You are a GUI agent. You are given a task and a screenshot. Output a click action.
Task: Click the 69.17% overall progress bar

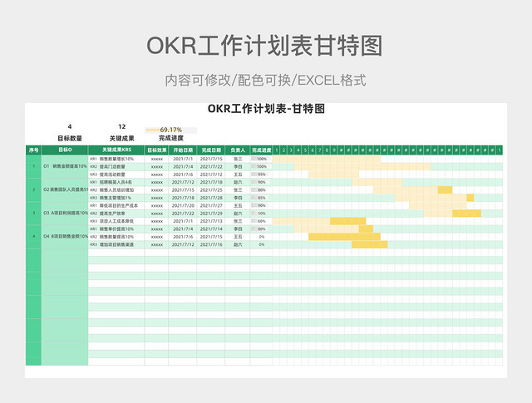click(171, 130)
